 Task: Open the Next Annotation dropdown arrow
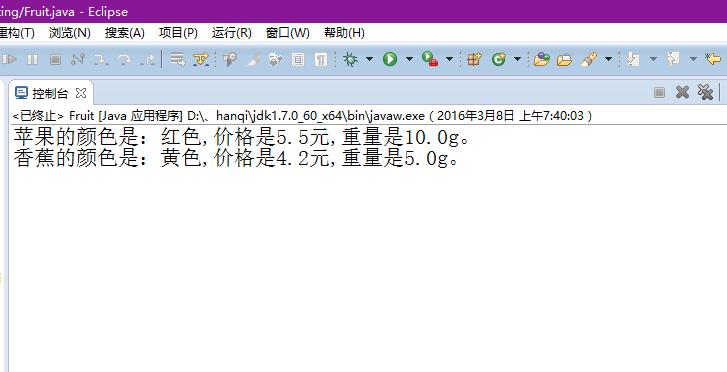click(653, 59)
